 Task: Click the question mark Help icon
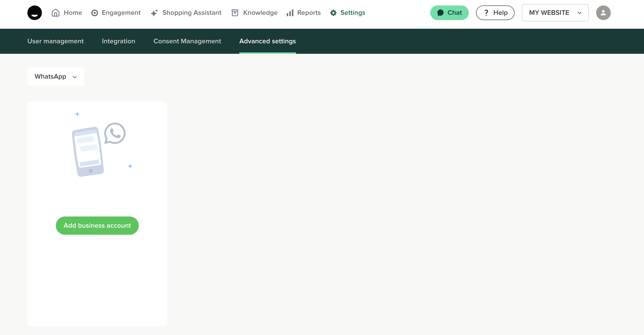tap(486, 13)
